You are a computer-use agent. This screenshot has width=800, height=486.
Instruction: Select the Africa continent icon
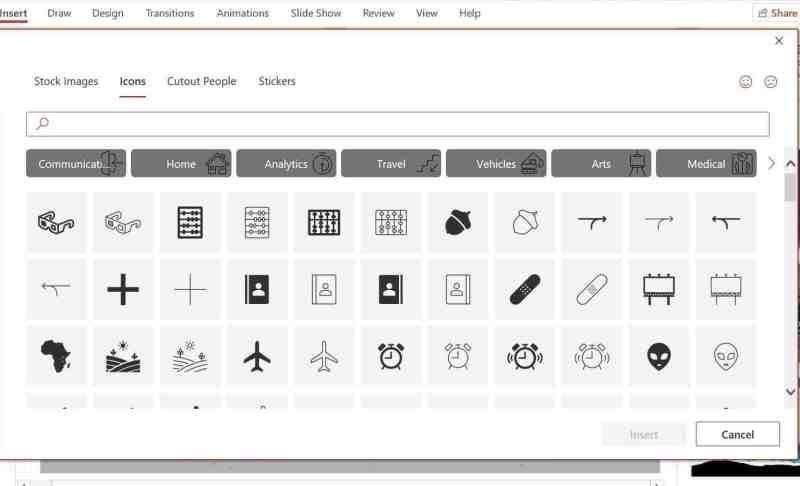pos(56,356)
